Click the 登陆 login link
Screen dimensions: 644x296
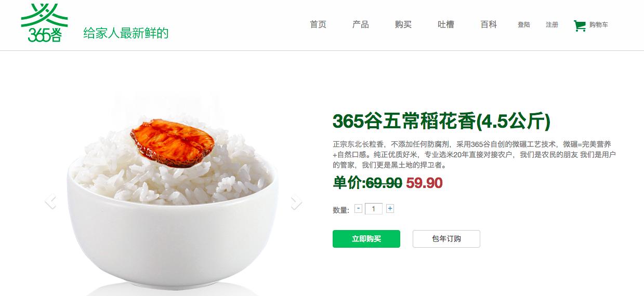coord(524,25)
